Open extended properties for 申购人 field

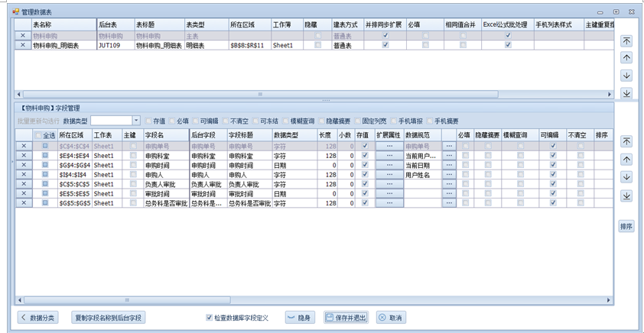click(389, 175)
